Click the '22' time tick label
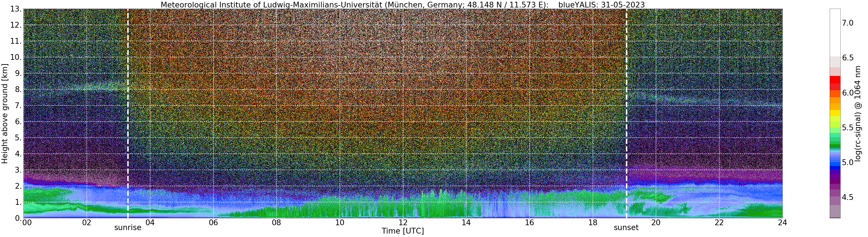868x237 pixels. 719,223
